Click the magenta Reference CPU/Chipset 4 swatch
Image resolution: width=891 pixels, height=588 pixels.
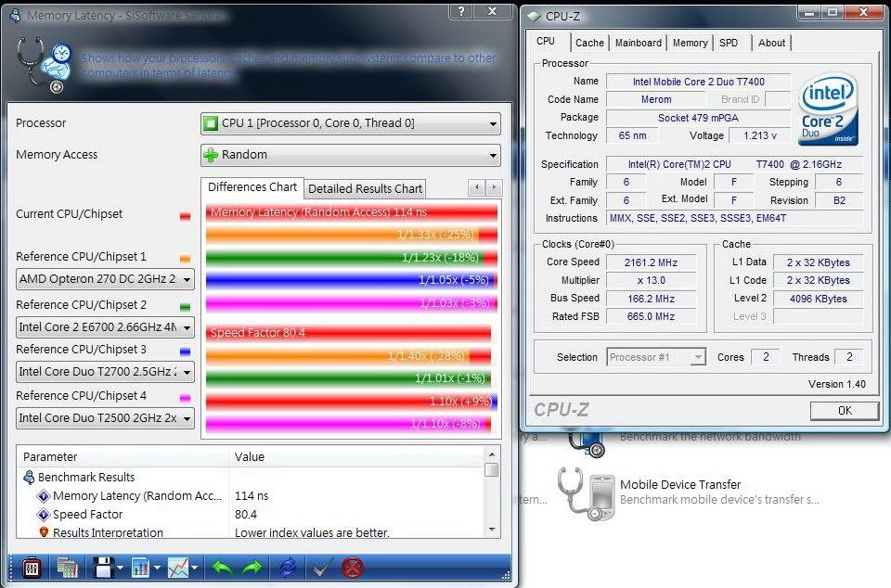[x=186, y=398]
